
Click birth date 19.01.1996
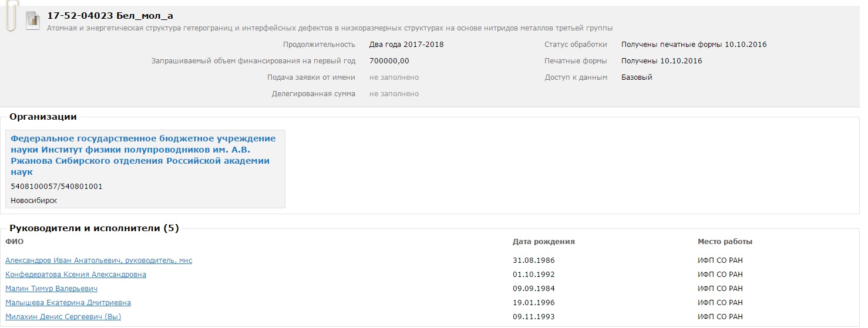pyautogui.click(x=533, y=303)
